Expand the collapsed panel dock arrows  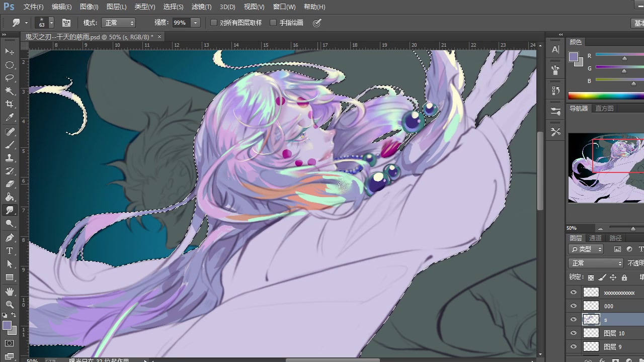pyautogui.click(x=561, y=35)
